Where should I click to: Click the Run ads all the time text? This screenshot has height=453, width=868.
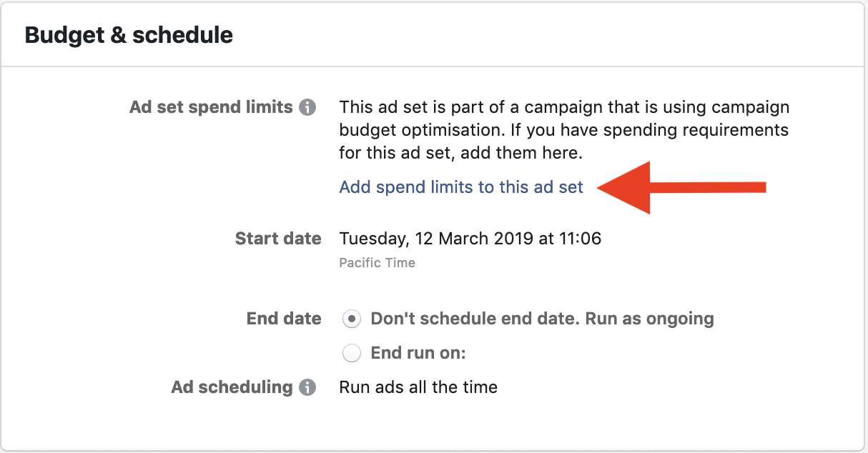(418, 387)
